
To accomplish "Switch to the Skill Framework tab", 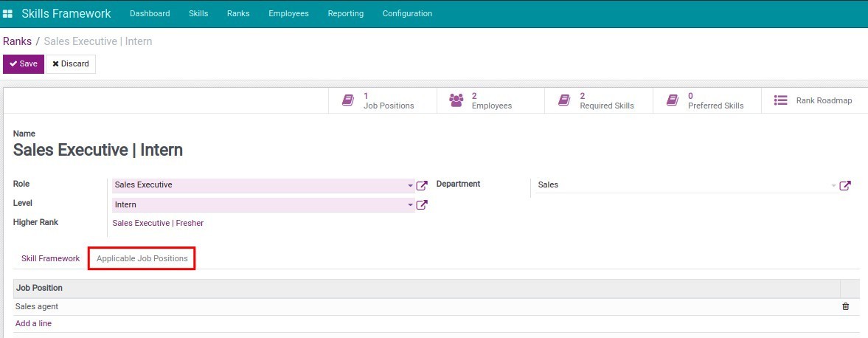I will tap(51, 258).
